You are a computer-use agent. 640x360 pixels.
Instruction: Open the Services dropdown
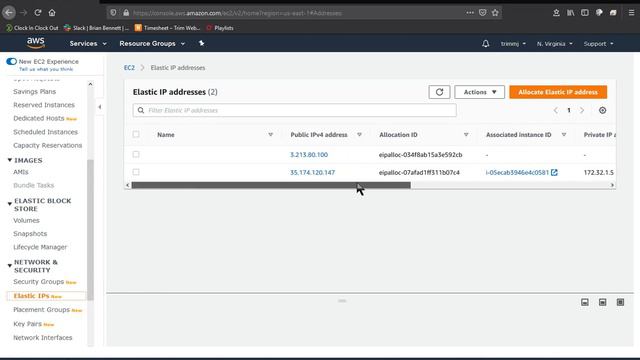pyautogui.click(x=88, y=43)
